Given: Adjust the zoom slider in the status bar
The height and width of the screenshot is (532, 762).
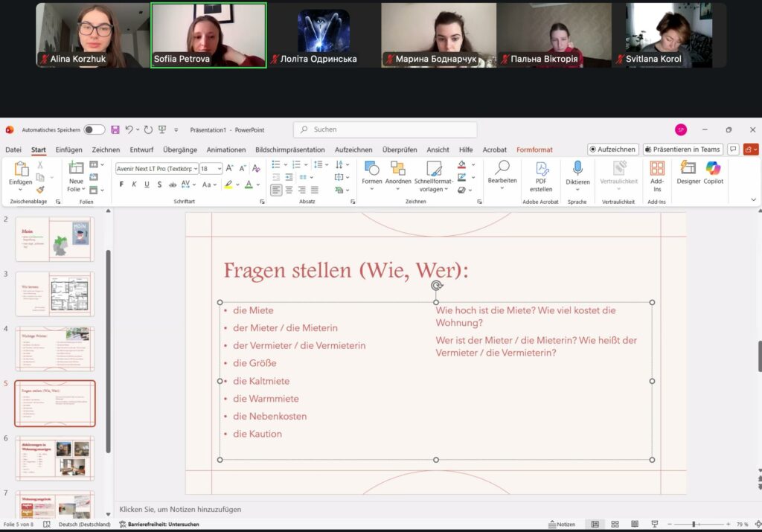Looking at the screenshot, I should tap(694, 524).
